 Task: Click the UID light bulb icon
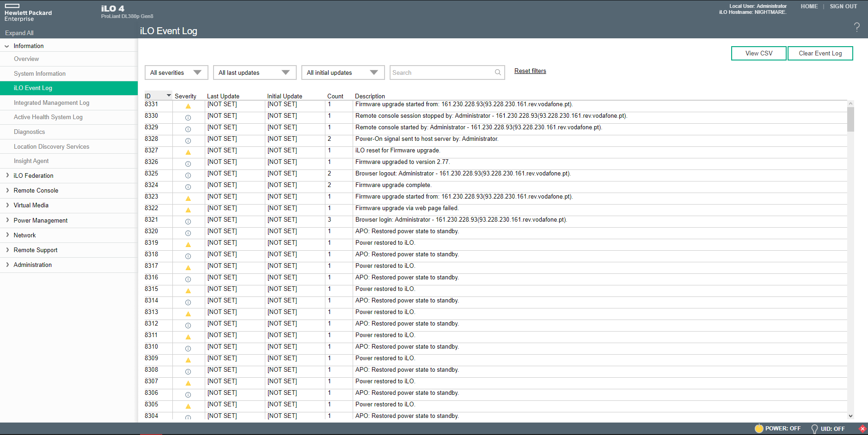click(x=814, y=429)
